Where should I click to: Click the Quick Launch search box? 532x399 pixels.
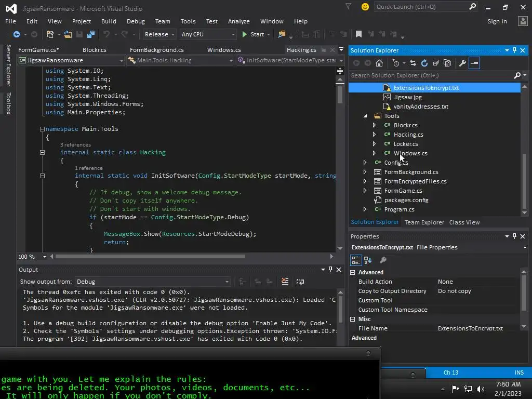coord(425,7)
